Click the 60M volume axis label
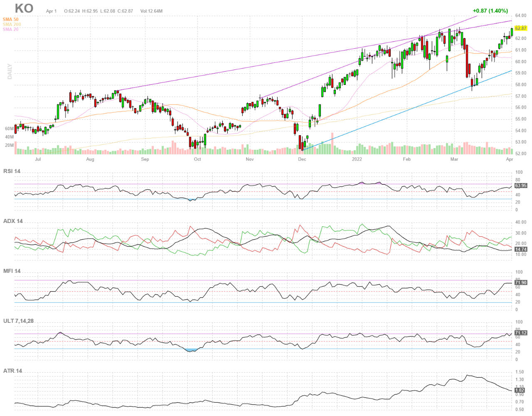 tap(10, 129)
